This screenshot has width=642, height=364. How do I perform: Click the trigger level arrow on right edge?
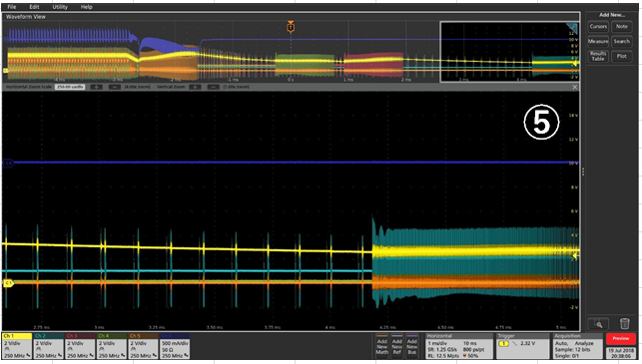(x=575, y=255)
